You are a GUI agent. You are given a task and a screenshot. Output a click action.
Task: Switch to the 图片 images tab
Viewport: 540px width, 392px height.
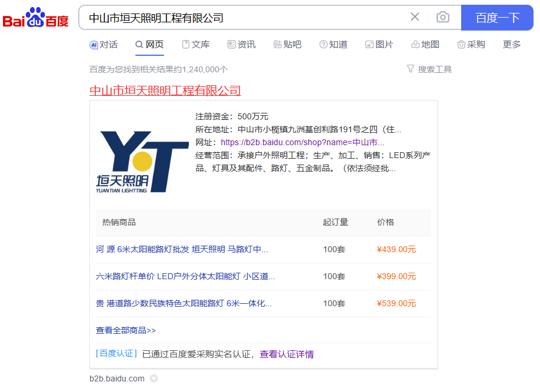coord(379,45)
